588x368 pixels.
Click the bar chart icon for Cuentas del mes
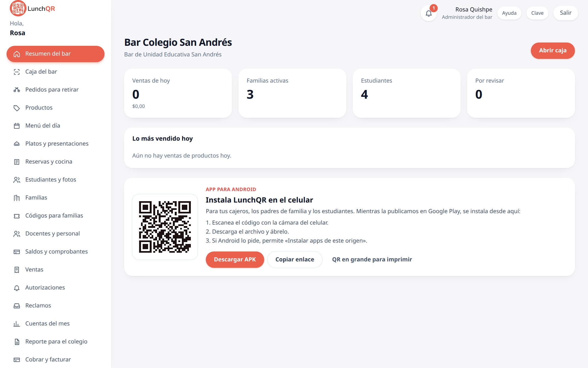click(x=17, y=324)
